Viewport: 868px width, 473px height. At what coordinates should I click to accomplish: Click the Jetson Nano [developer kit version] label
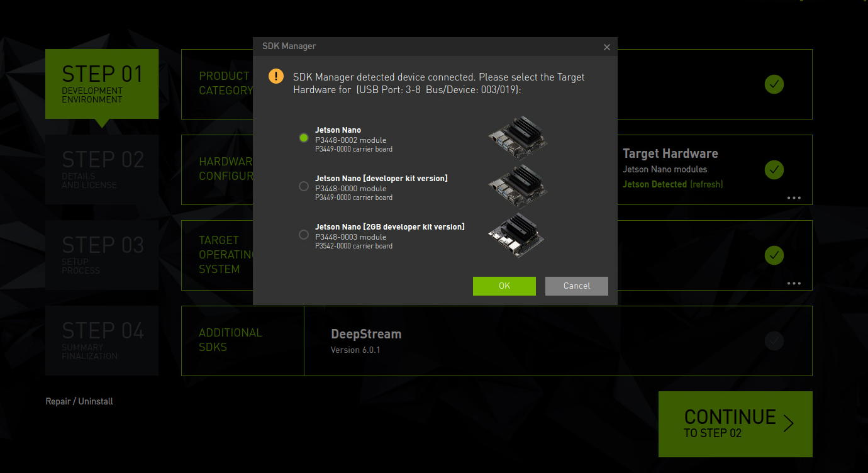381,179
